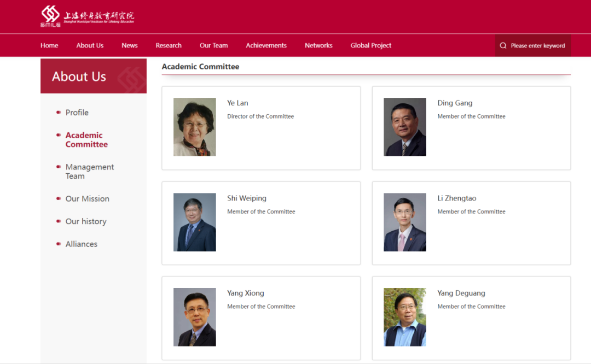Select Our Team in navigation bar
The height and width of the screenshot is (364, 591).
tap(213, 45)
